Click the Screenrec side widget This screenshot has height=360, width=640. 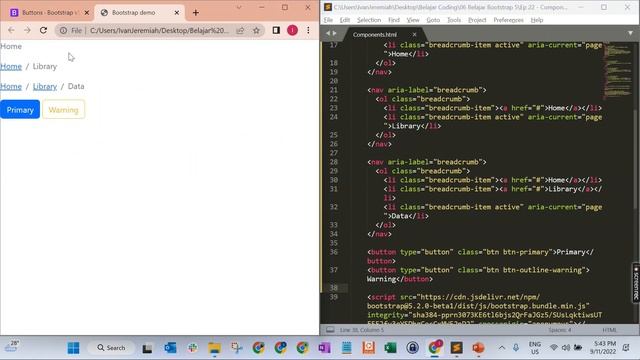[x=636, y=282]
